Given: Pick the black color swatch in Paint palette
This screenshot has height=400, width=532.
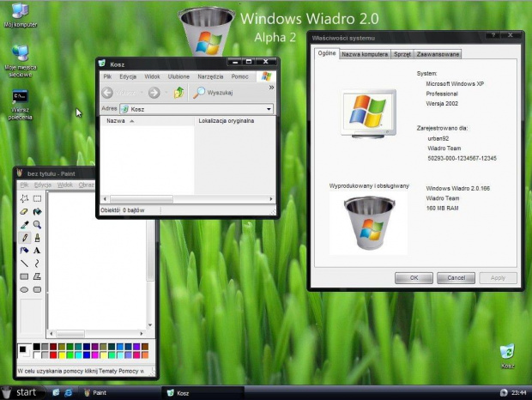Looking at the screenshot, I should (x=36, y=347).
